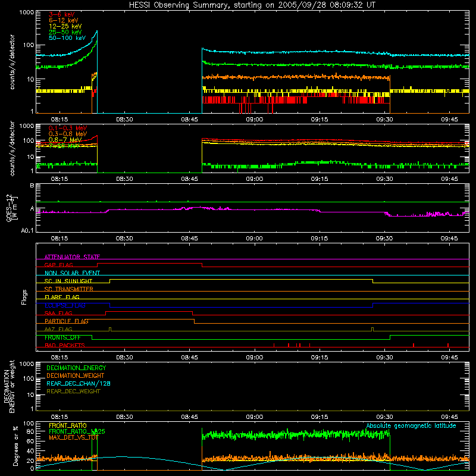The height and width of the screenshot is (476, 476).
Task: Click the SC_IN_SUNLIGHT label
Action: [68, 281]
